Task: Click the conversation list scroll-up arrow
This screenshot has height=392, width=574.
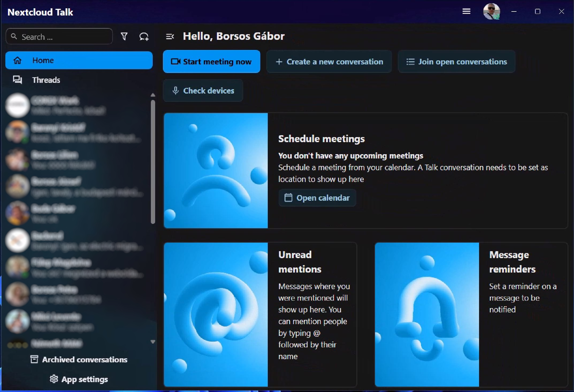Action: coord(153,95)
